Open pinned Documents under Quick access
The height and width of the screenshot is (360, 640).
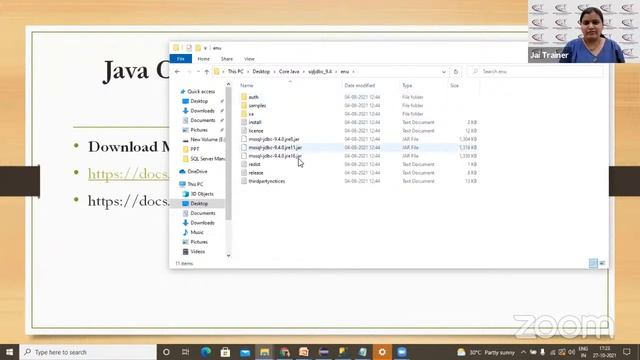click(203, 120)
